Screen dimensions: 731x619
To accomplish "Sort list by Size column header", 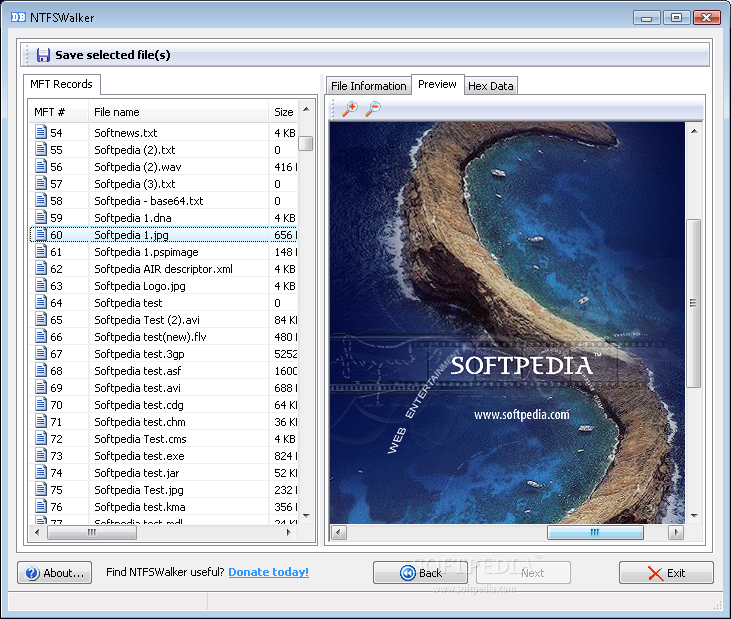I will 283,112.
